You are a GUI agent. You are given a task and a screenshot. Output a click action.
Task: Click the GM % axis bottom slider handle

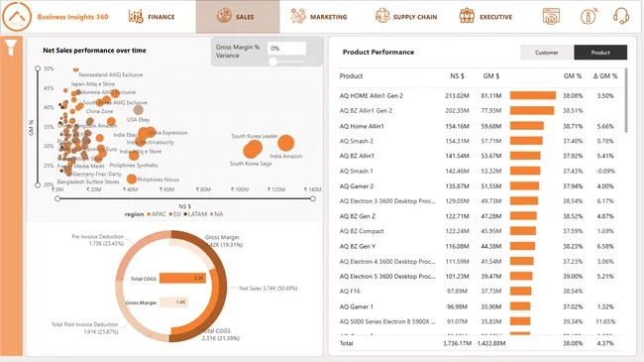38,185
